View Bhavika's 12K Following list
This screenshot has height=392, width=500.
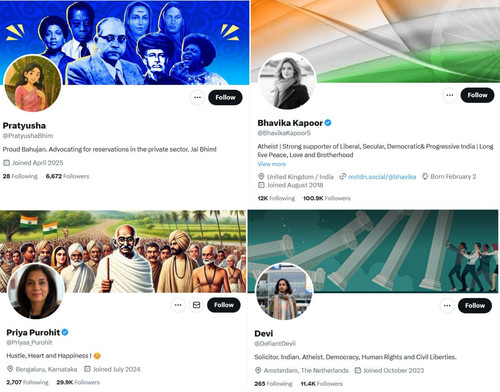[x=276, y=198]
